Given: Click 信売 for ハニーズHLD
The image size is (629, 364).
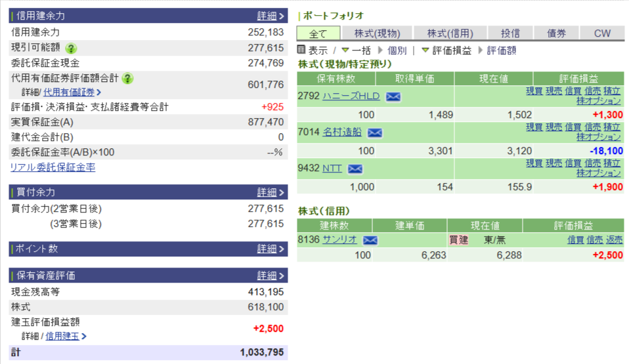Looking at the screenshot, I should coord(593,91).
